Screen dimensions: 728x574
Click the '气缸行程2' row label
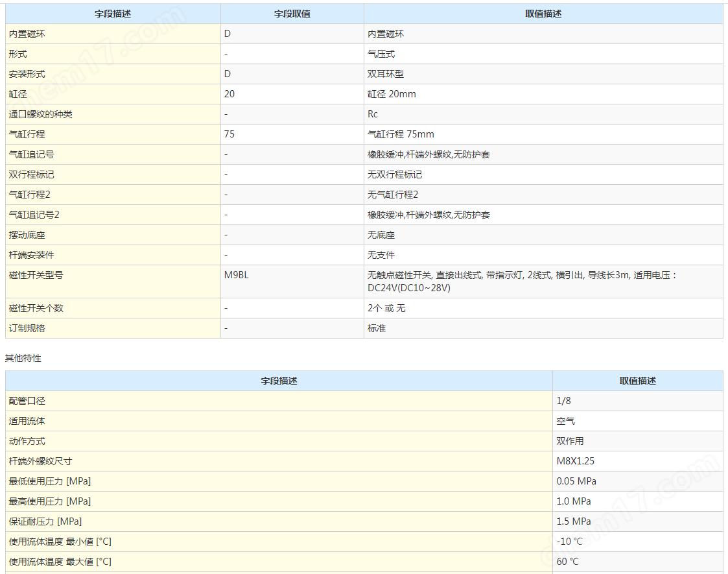(29, 195)
